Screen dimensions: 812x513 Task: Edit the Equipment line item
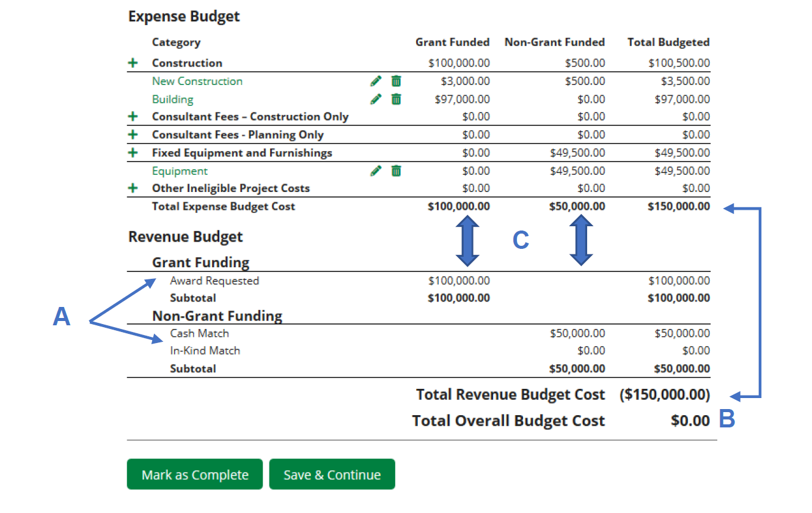[376, 171]
